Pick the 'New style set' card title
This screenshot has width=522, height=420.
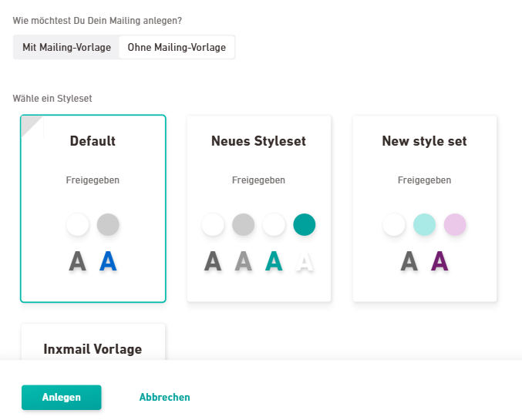(x=424, y=141)
